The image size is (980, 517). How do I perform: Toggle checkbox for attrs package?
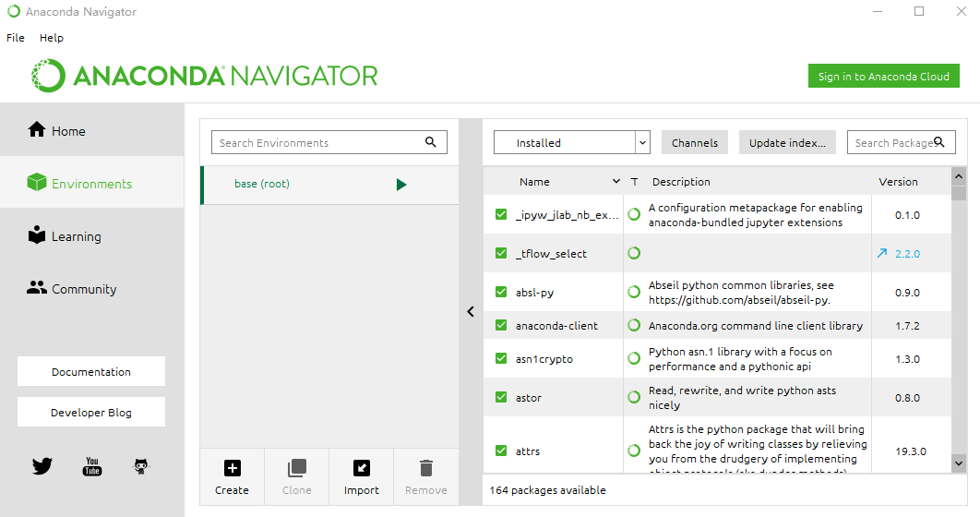pyautogui.click(x=501, y=451)
